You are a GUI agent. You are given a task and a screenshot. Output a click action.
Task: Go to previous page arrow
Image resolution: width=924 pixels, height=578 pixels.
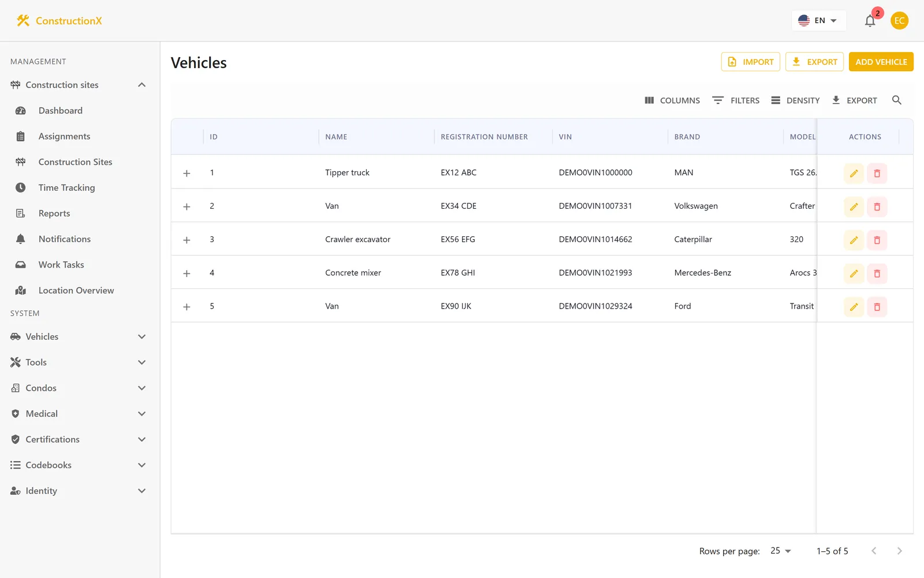[x=874, y=551]
